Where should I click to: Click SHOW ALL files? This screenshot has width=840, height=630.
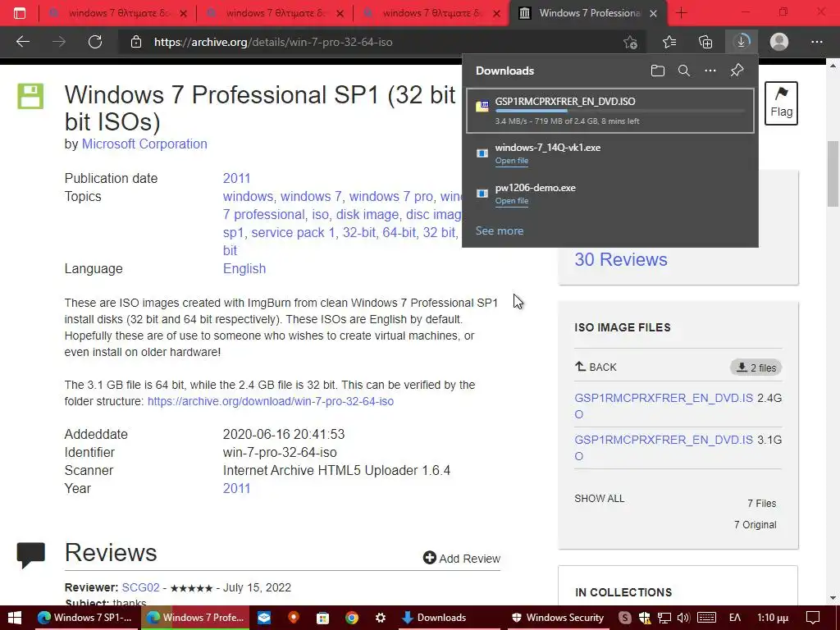point(600,498)
